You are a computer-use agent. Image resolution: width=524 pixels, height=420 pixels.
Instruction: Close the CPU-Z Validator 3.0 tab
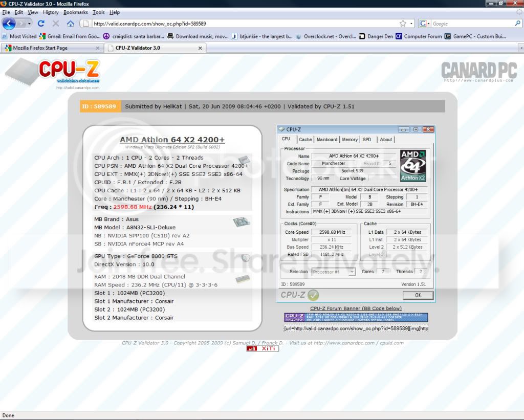pyautogui.click(x=200, y=48)
